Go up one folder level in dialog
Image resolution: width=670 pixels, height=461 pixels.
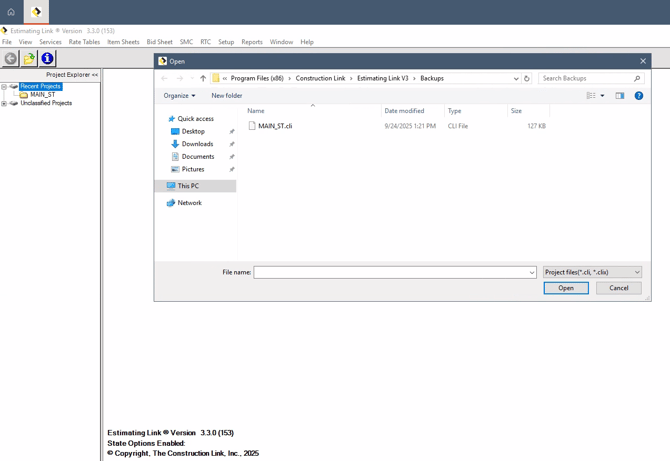pyautogui.click(x=203, y=78)
